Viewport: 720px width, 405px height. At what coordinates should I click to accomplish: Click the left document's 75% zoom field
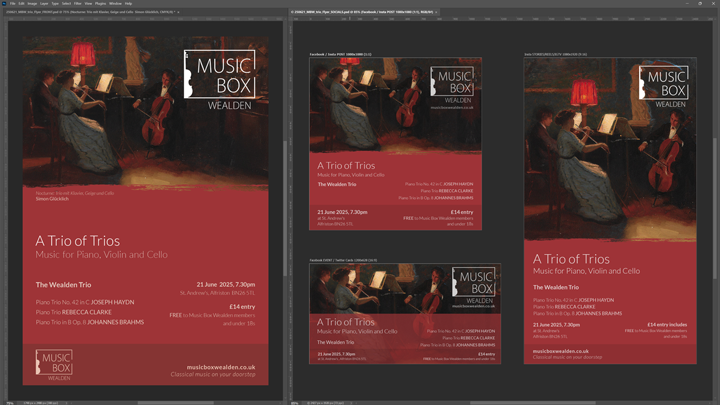(10, 403)
